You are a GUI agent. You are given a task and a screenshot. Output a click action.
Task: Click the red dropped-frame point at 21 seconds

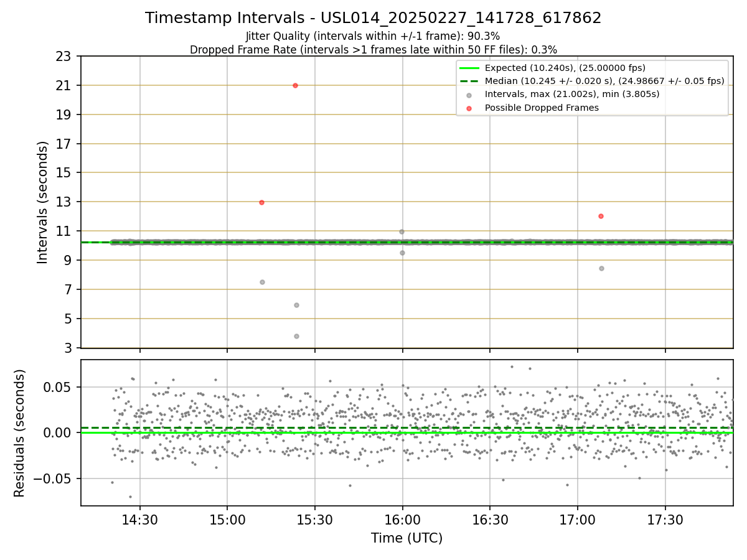tap(295, 85)
